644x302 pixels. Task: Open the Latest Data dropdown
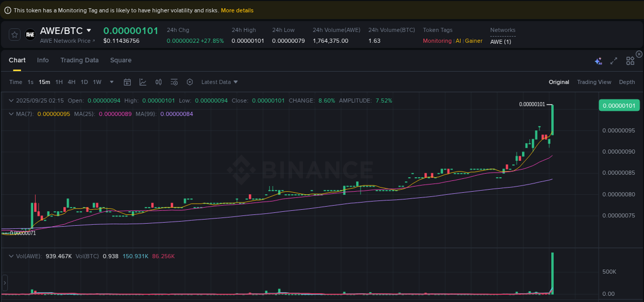219,82
